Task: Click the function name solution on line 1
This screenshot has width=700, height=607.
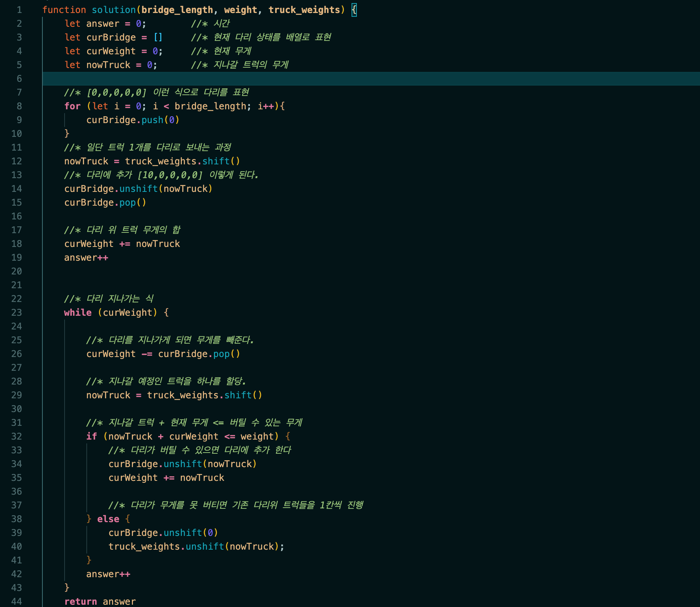Action: 113,10
